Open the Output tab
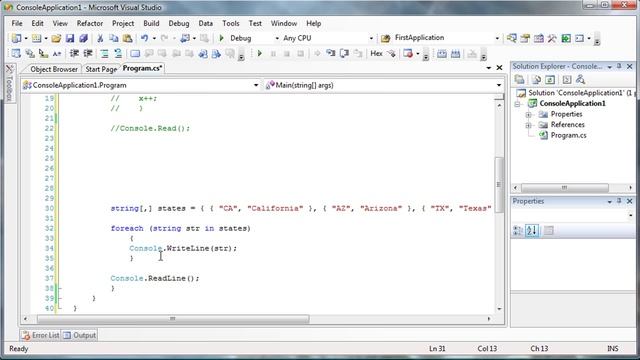The image size is (640, 360). pos(80,335)
